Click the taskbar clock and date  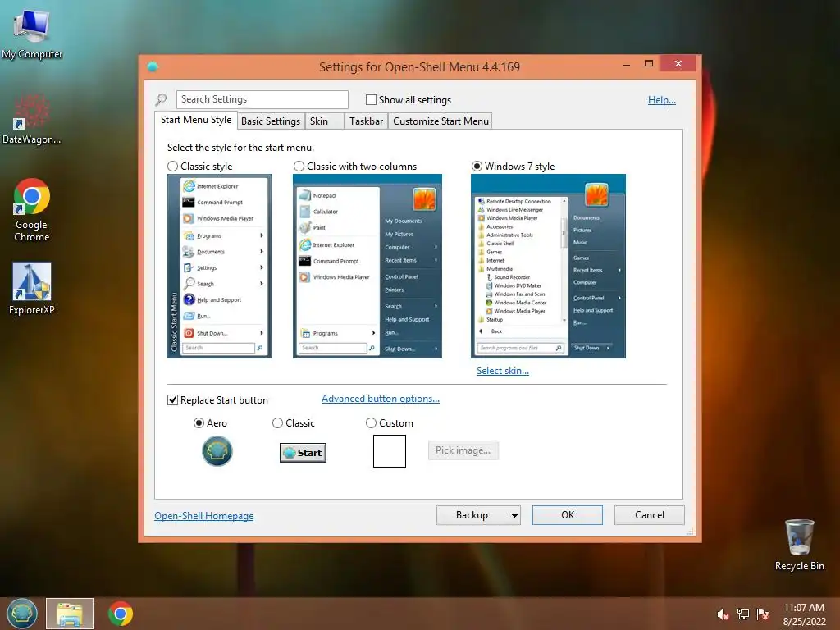click(804, 614)
